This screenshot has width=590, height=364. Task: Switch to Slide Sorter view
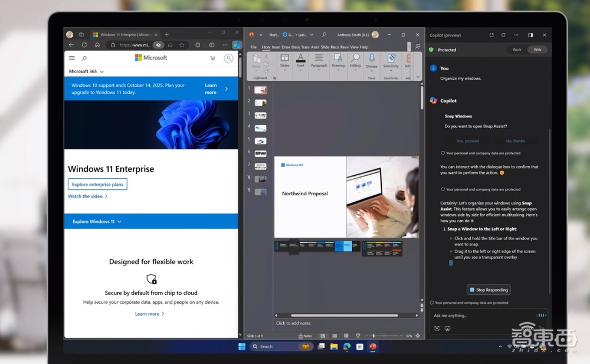(x=333, y=336)
